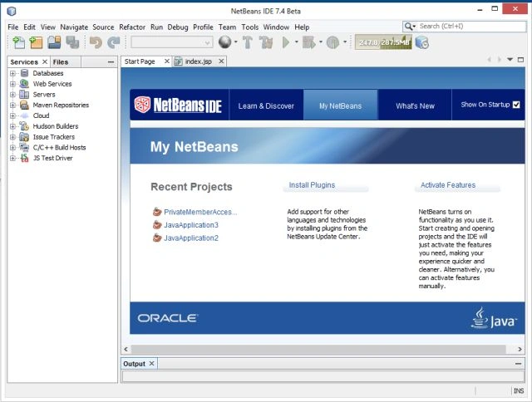This screenshot has width=532, height=402.
Task: Switch to the Files tab
Action: pyautogui.click(x=61, y=62)
